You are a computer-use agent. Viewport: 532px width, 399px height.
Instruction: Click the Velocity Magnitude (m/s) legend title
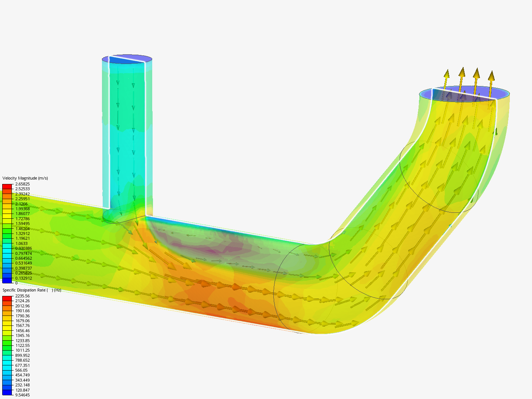pyautogui.click(x=25, y=178)
